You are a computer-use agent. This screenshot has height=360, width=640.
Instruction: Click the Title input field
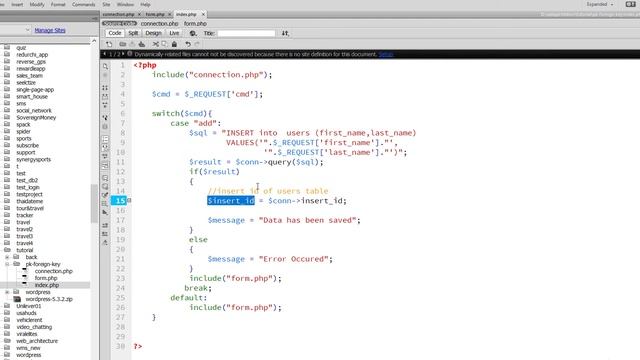(x=246, y=33)
